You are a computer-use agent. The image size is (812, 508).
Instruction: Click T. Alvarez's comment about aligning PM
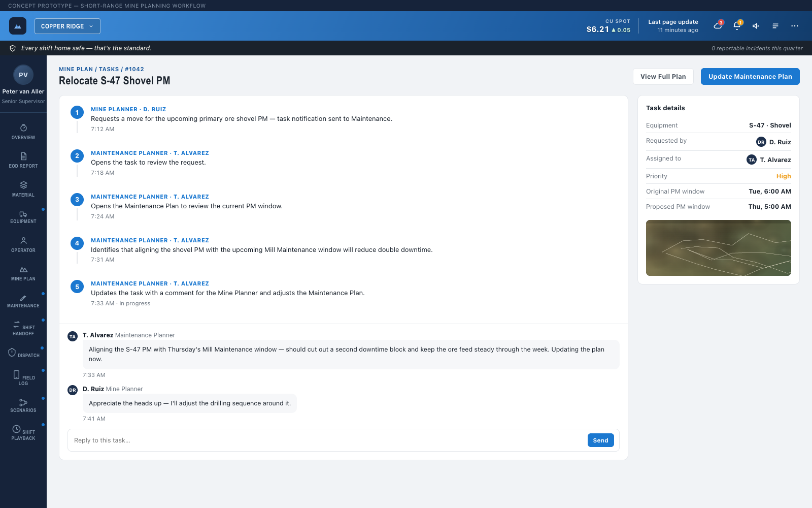click(351, 354)
